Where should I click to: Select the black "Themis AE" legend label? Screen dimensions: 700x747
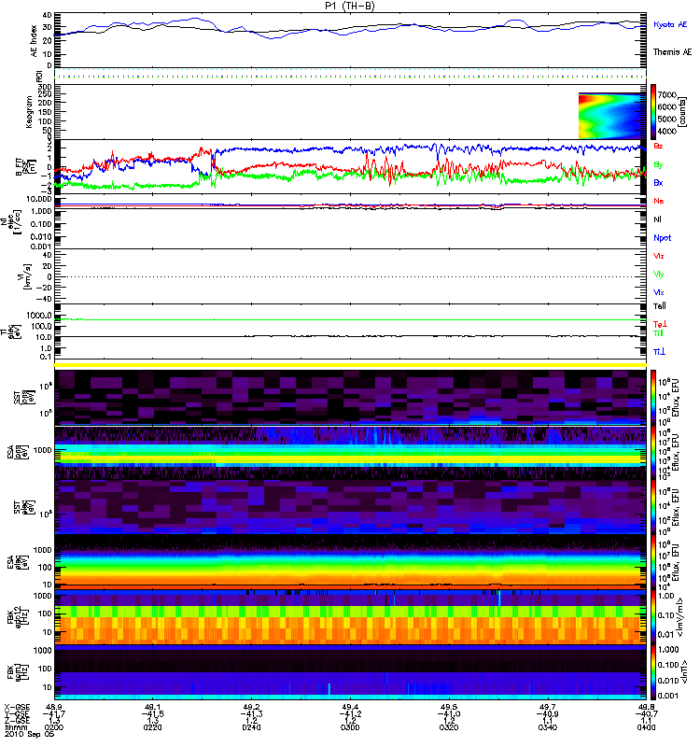tap(672, 52)
